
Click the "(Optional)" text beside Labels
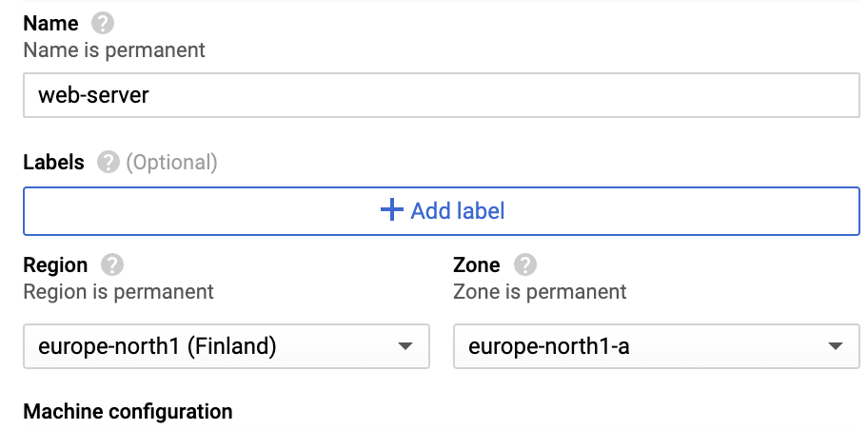(172, 163)
